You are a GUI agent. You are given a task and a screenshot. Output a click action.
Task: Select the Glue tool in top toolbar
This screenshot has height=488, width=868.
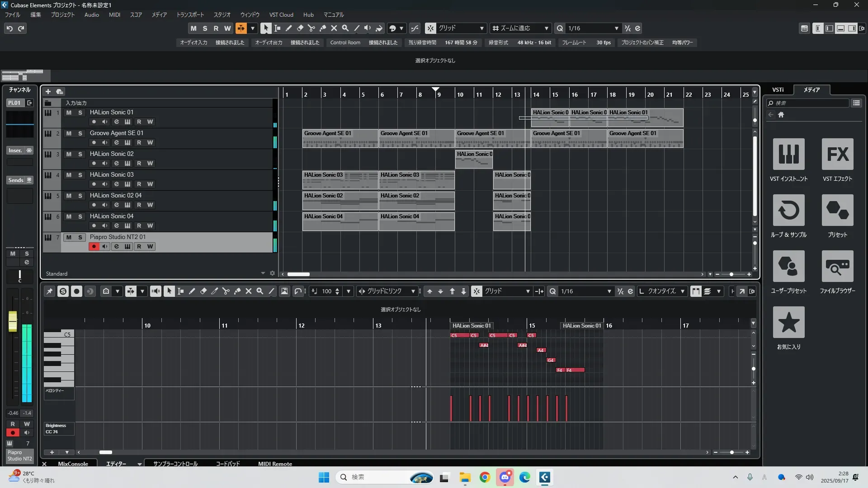tap(322, 28)
